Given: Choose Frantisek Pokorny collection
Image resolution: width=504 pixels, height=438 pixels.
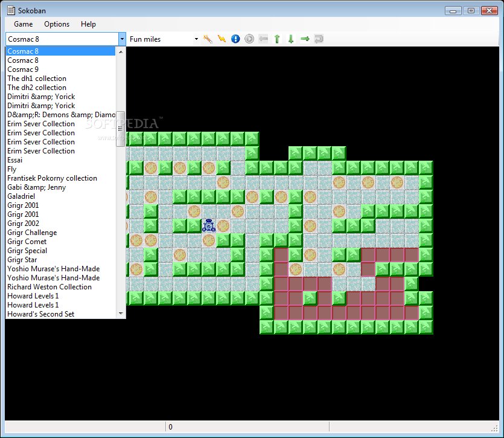Looking at the screenshot, I should (x=60, y=178).
